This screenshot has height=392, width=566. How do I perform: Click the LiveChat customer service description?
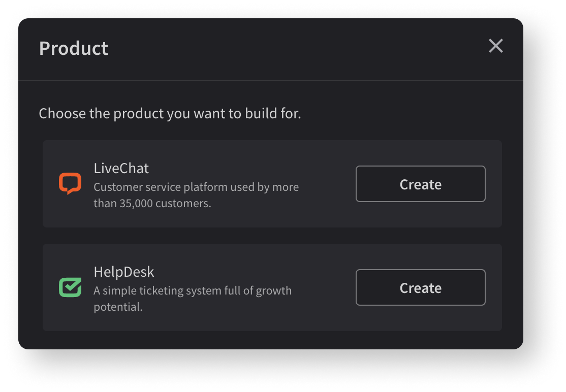196,196
